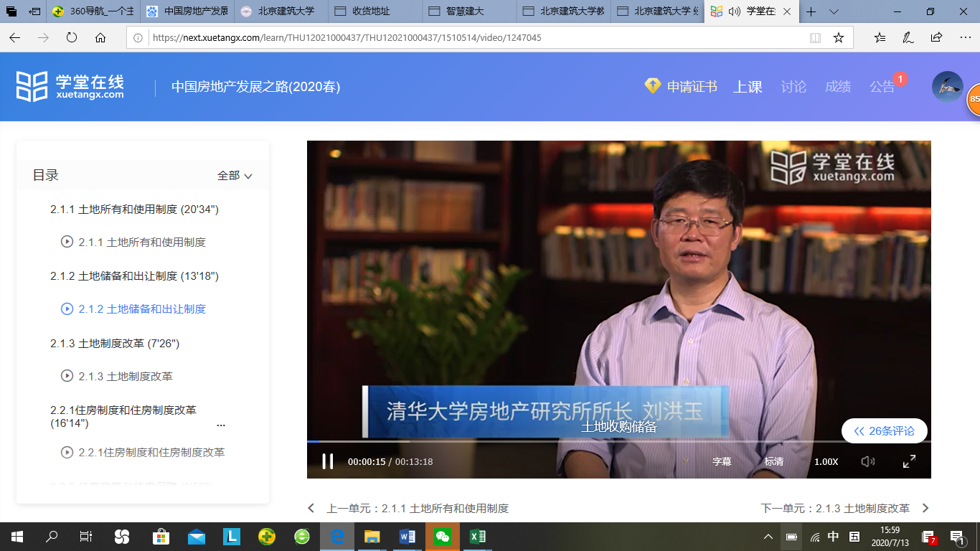Go to next unit 2.1.3 arrow
Image resolution: width=980 pixels, height=551 pixels.
click(925, 508)
